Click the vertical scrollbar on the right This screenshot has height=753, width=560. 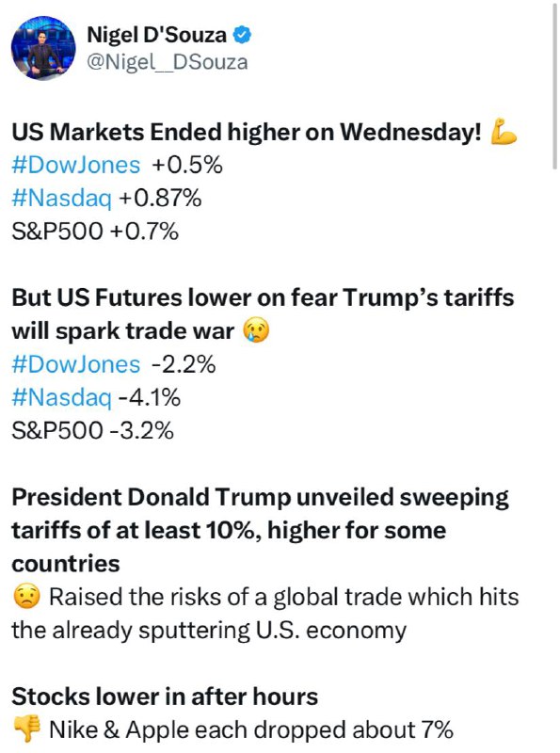[x=554, y=85]
